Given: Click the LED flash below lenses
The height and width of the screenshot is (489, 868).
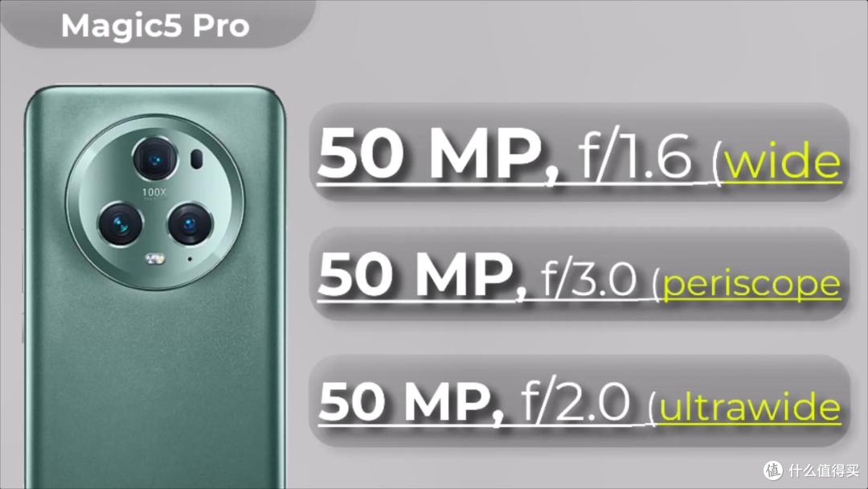Looking at the screenshot, I should tap(155, 259).
